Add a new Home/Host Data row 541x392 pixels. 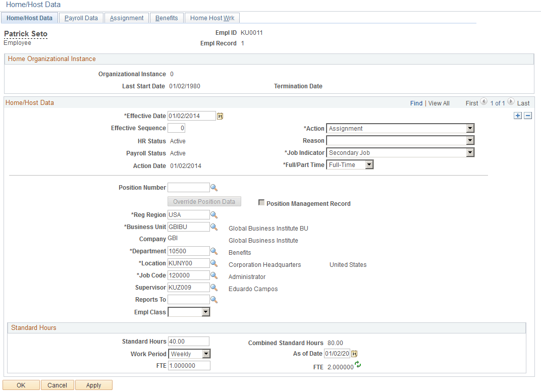tap(517, 115)
